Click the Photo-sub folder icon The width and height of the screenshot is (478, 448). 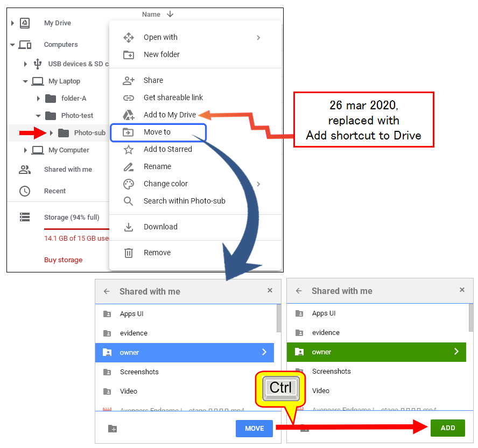pos(64,133)
